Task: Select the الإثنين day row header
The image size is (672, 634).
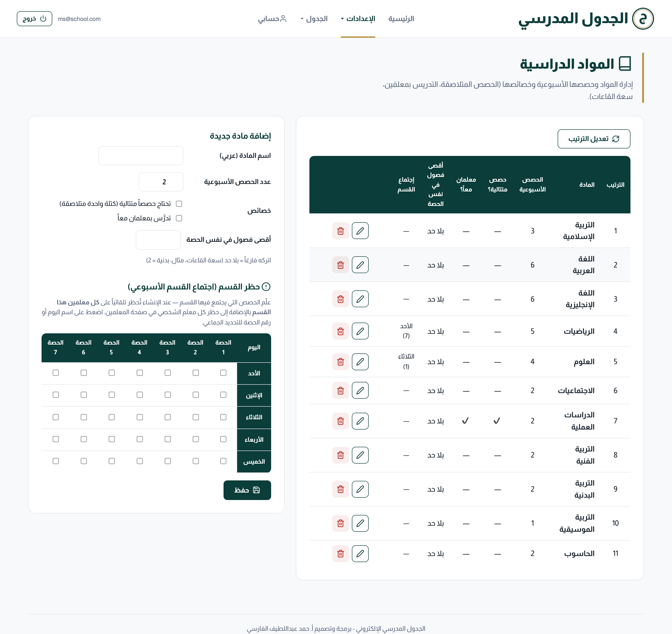Action: (x=254, y=395)
